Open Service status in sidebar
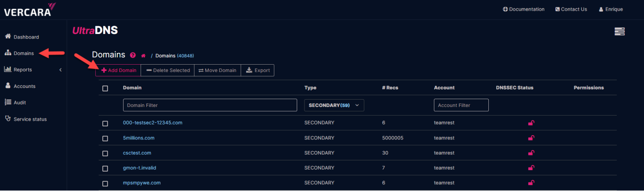Image resolution: width=644 pixels, height=191 pixels. (x=26, y=119)
